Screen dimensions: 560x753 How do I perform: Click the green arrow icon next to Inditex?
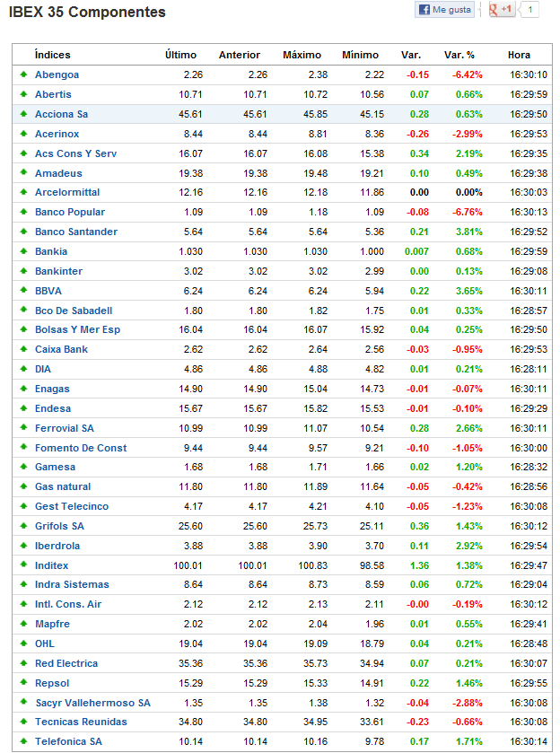23,565
